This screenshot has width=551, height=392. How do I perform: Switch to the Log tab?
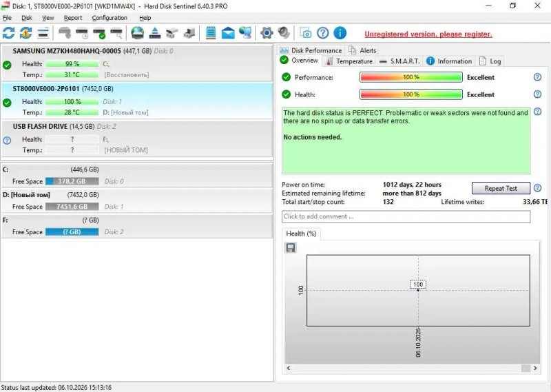(490, 61)
